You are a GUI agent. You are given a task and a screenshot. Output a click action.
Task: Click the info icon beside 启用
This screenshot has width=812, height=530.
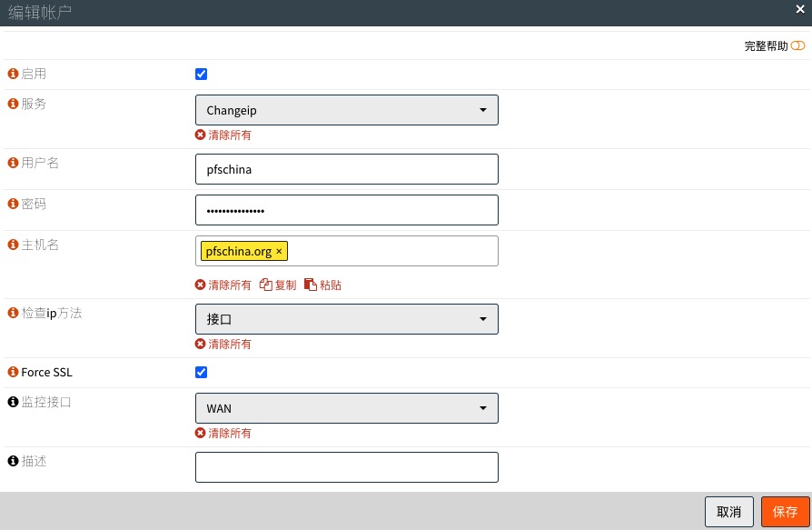(13, 75)
